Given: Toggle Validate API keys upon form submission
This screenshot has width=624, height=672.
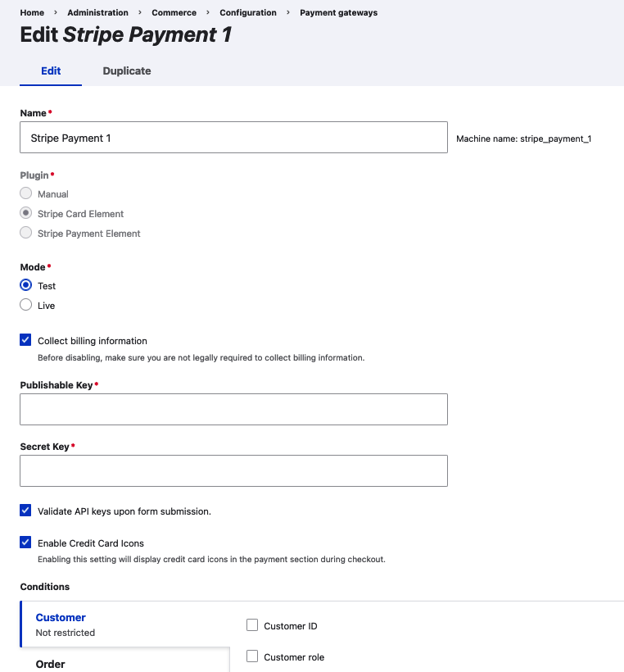Looking at the screenshot, I should pos(25,511).
